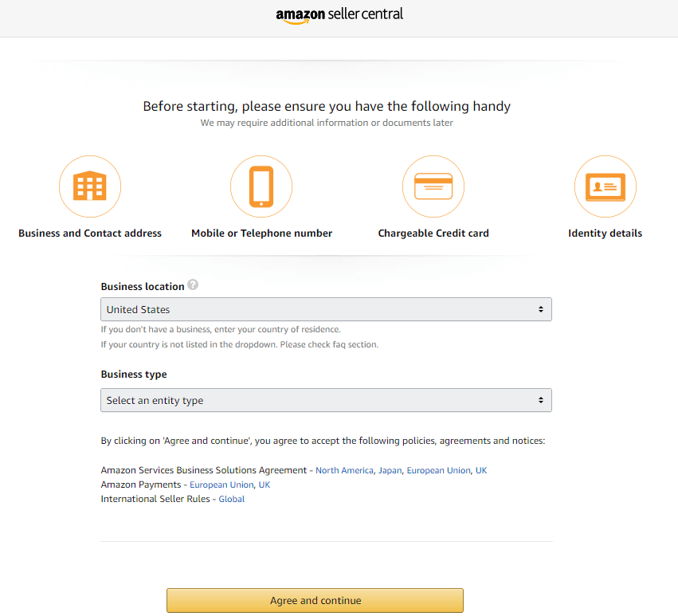This screenshot has height=616, width=678.
Task: Click the Mobile or Telephone number phone icon
Action: click(261, 186)
